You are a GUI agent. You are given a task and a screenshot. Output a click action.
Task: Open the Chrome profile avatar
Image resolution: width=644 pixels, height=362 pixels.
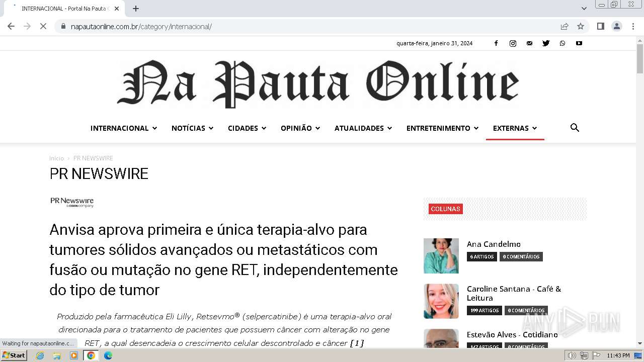tap(617, 26)
